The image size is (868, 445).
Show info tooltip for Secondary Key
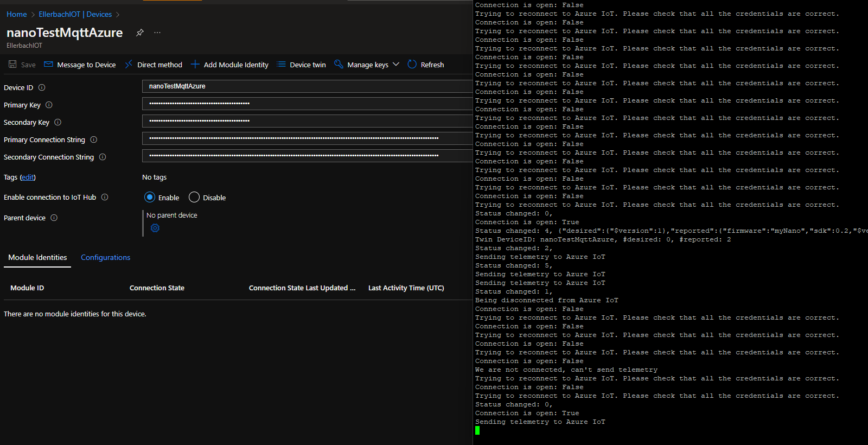58,122
